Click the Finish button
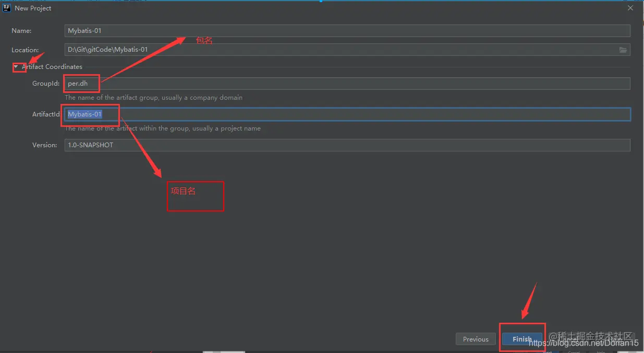Screen dimensions: 644x353 click(522, 339)
